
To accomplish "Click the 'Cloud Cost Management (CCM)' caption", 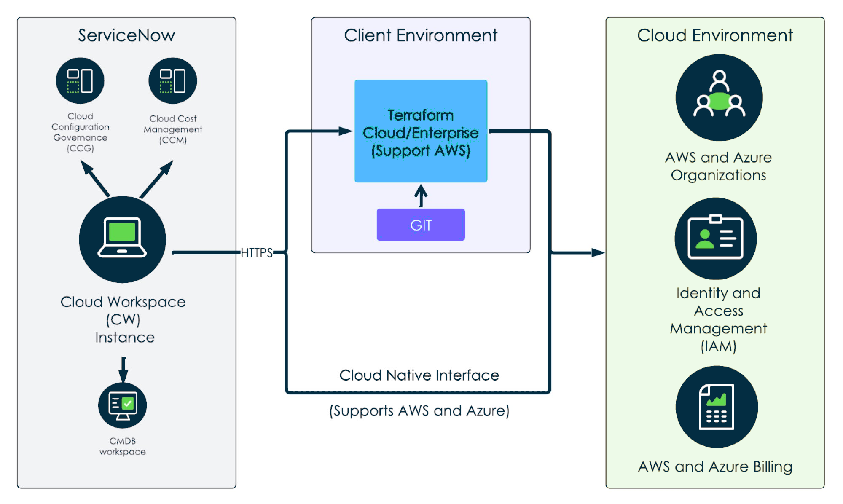I will click(x=173, y=129).
